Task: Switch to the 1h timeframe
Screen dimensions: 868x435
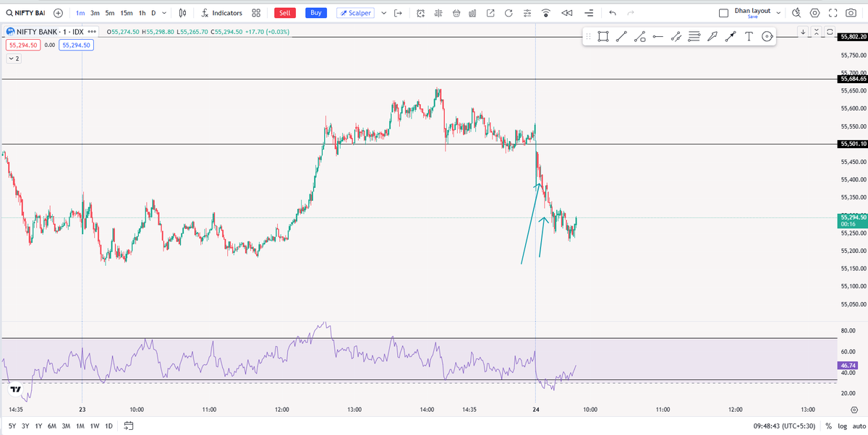Action: [x=142, y=13]
